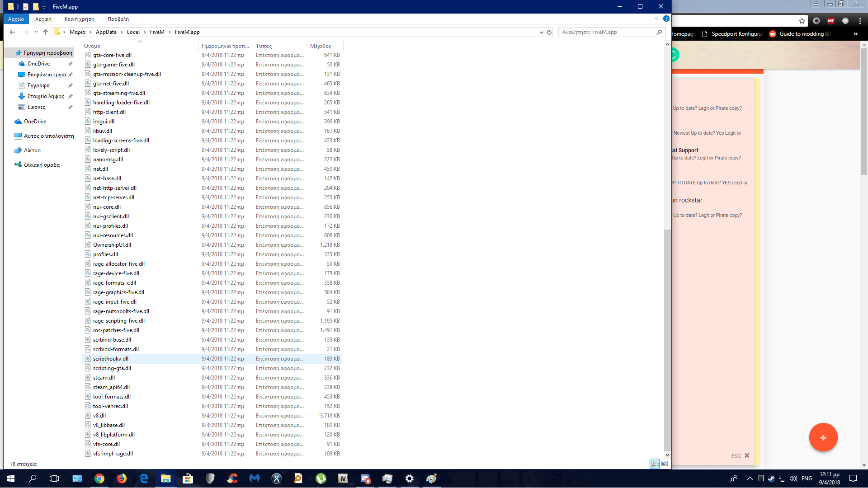Switch to details view layout icon
The image size is (868, 488).
(x=655, y=464)
